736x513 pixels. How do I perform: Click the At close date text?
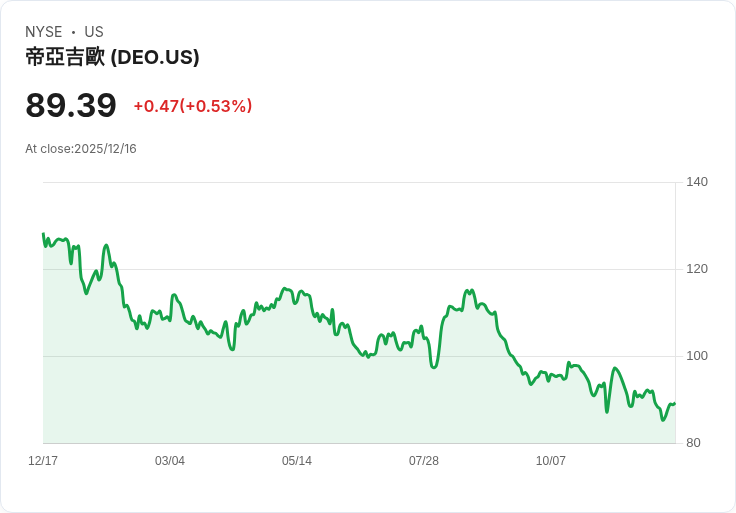click(81, 149)
